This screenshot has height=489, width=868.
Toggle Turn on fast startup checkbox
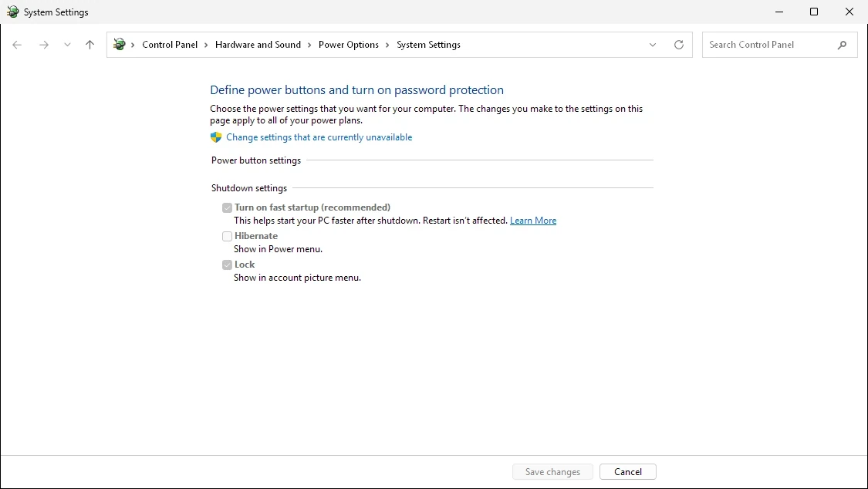[x=227, y=208]
